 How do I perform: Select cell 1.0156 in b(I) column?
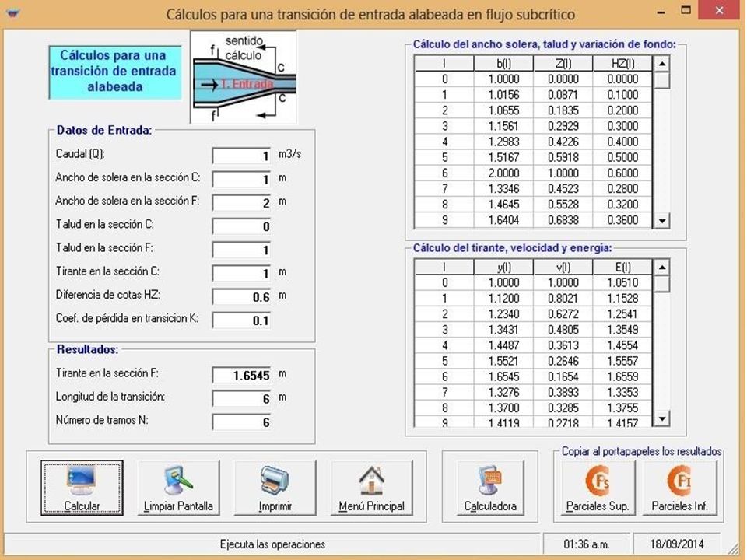[503, 95]
